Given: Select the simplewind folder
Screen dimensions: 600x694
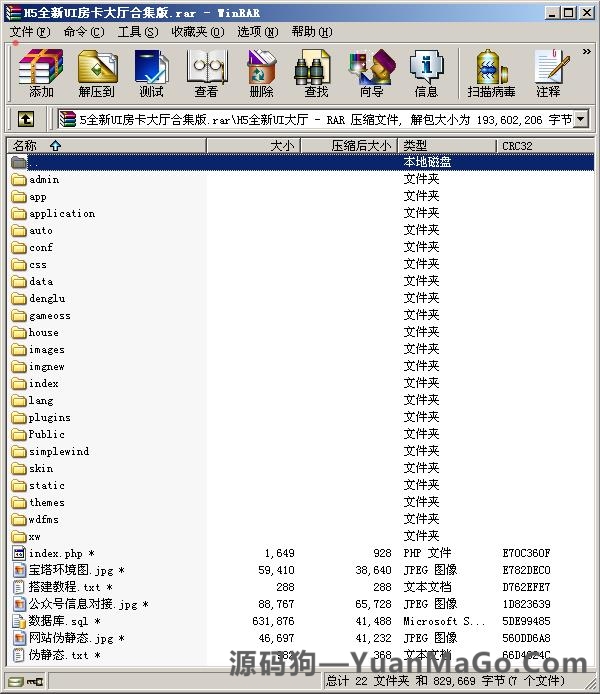Looking at the screenshot, I should point(50,451).
